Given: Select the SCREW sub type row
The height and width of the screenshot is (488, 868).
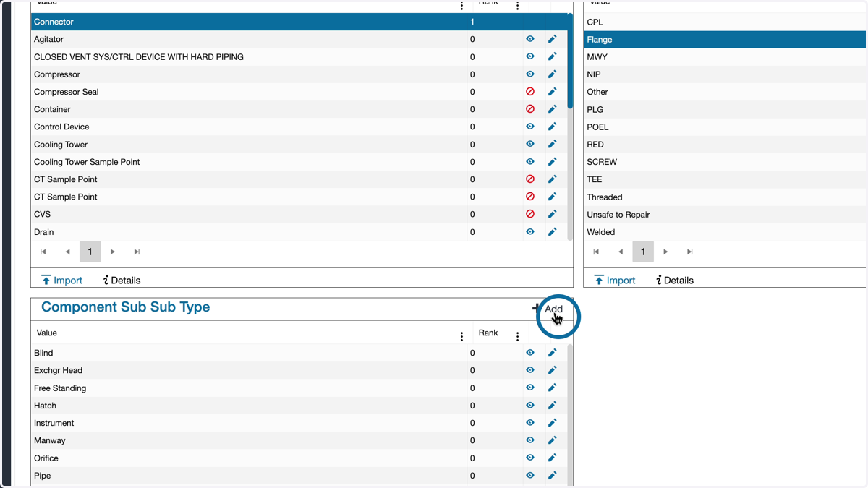Looking at the screenshot, I should click(725, 162).
